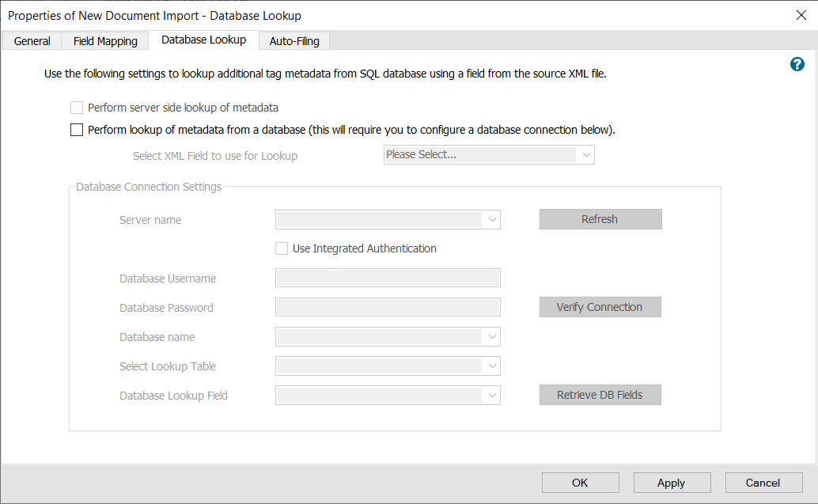Click the Refresh button
818x504 pixels.
tap(600, 219)
